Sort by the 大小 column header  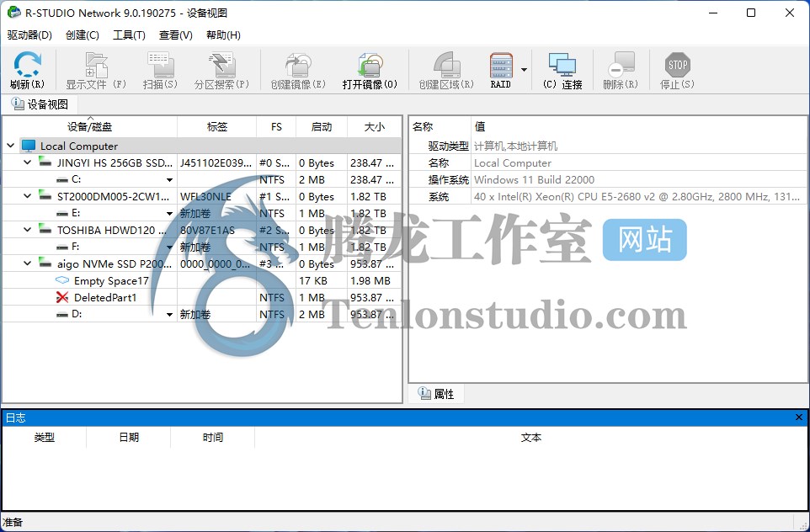coord(374,126)
